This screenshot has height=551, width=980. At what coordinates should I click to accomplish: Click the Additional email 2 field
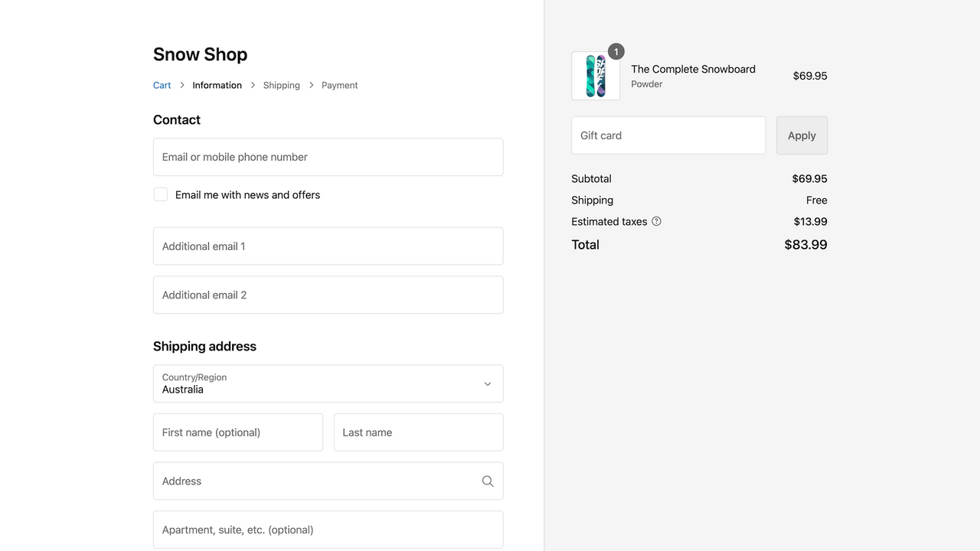[328, 295]
